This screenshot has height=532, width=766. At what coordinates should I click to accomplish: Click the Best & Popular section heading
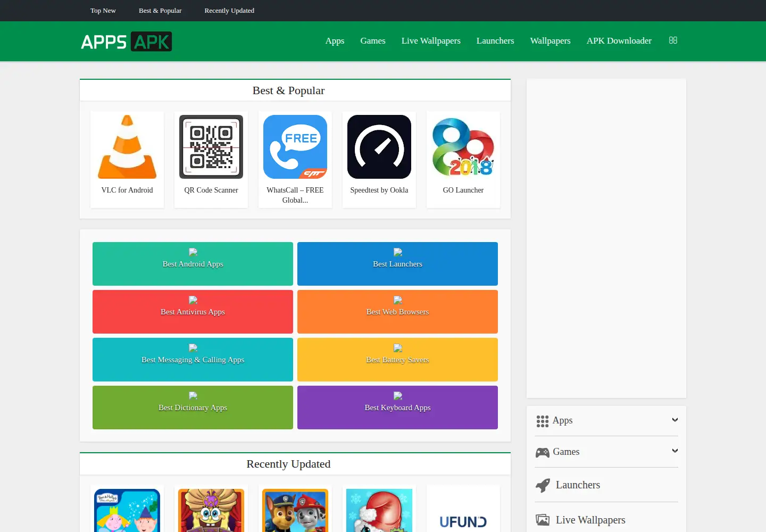click(x=288, y=90)
